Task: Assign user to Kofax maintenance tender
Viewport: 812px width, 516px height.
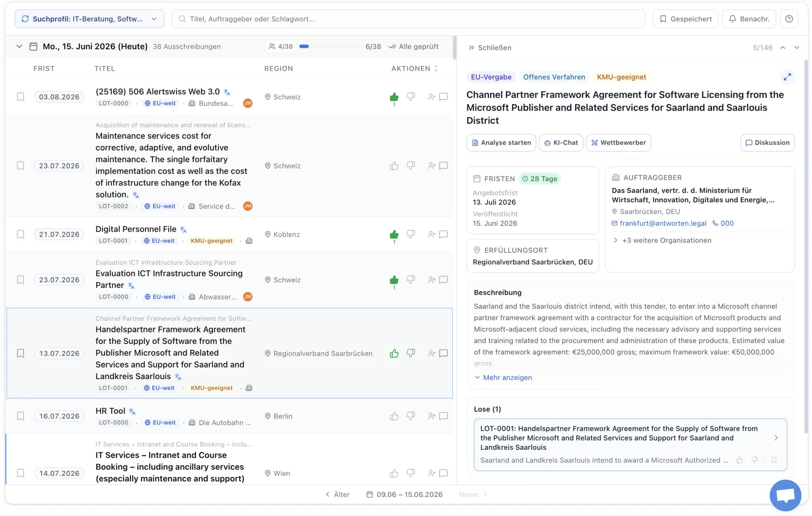Action: coord(431,166)
